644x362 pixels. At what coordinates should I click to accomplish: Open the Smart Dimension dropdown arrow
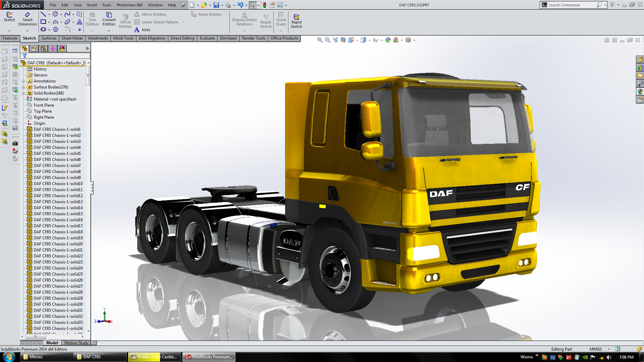click(x=28, y=31)
